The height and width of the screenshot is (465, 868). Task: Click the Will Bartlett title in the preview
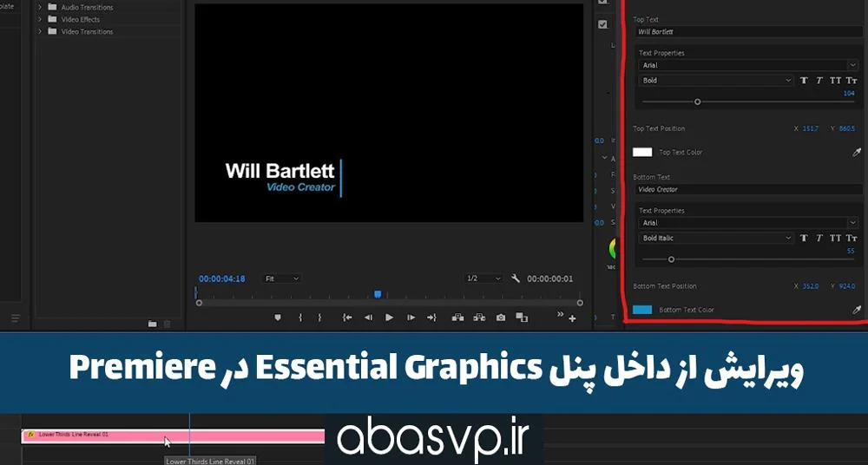(280, 171)
